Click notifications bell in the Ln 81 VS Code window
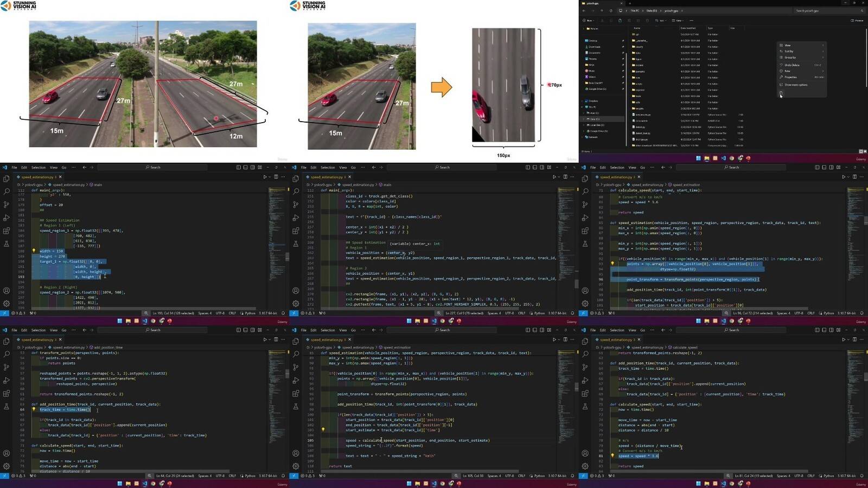The height and width of the screenshot is (488, 868). tap(861, 476)
